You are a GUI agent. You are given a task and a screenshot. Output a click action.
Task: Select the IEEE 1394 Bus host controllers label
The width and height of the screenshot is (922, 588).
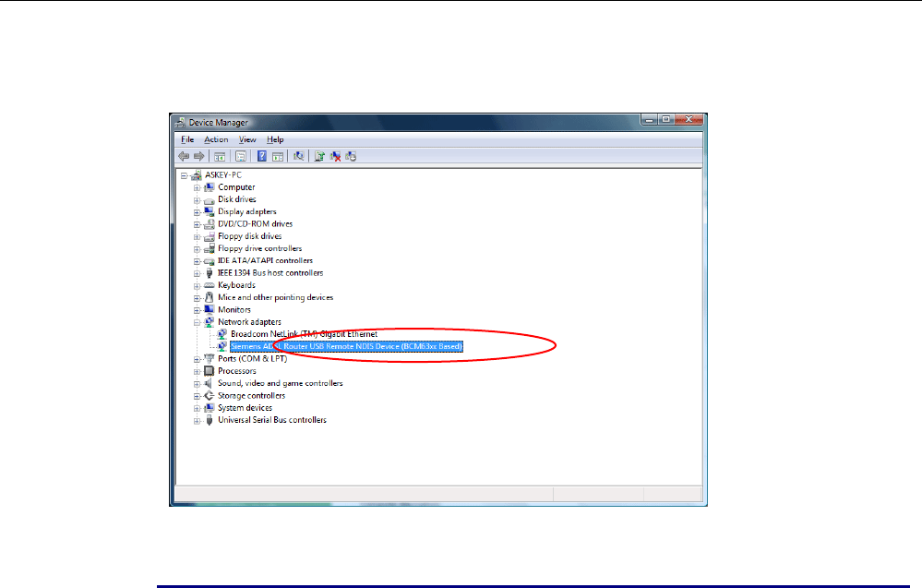tap(270, 273)
